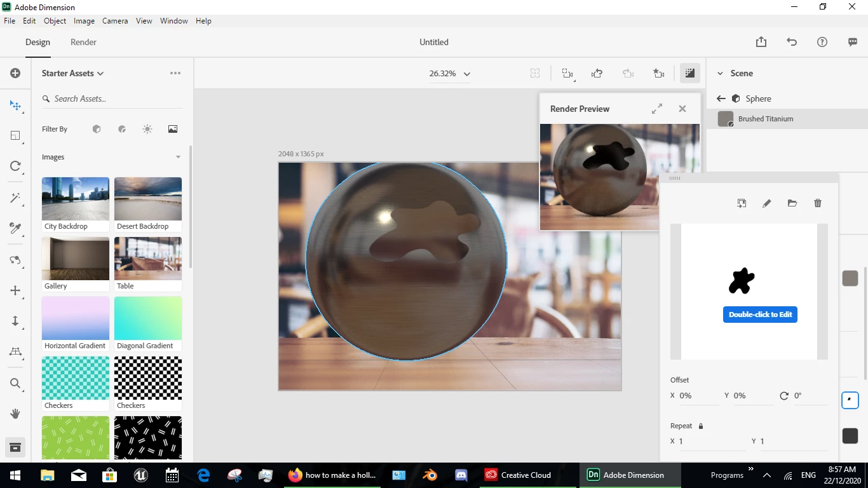The width and height of the screenshot is (868, 488).
Task: Click Camera Undo icon
Action: point(597,74)
